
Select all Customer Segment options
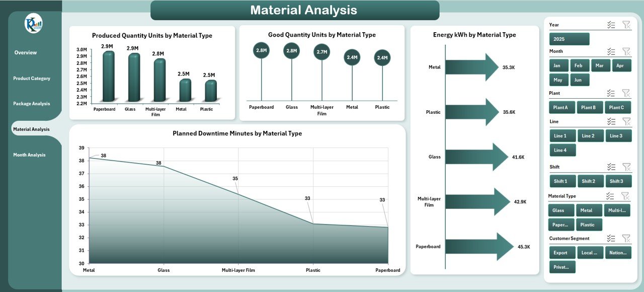click(611, 238)
